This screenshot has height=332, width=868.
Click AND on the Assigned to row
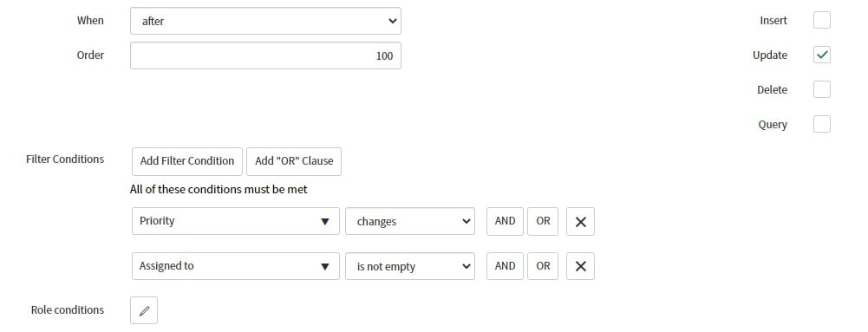click(505, 266)
